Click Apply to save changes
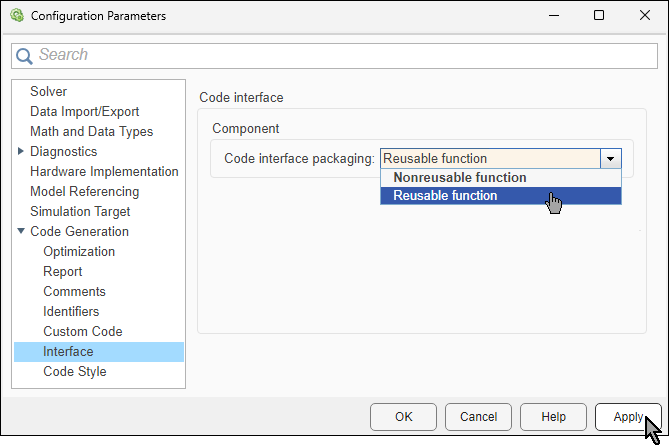Image resolution: width=669 pixels, height=446 pixels. [628, 417]
